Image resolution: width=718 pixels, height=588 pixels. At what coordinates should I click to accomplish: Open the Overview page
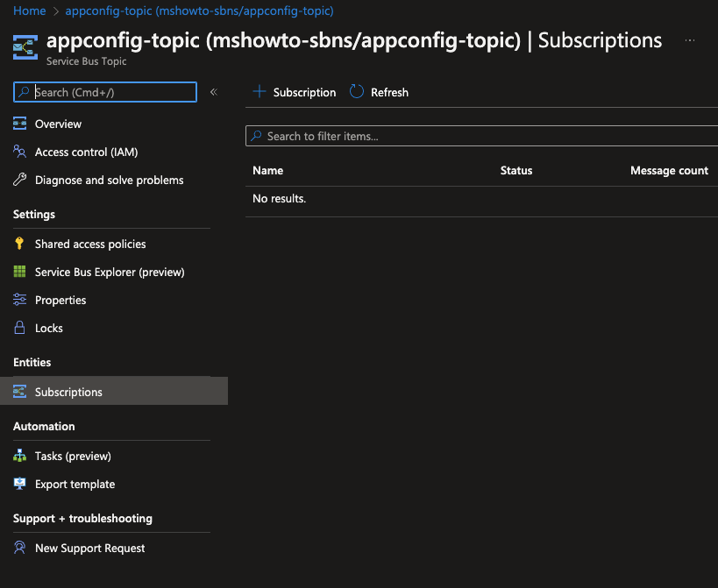pyautogui.click(x=58, y=124)
